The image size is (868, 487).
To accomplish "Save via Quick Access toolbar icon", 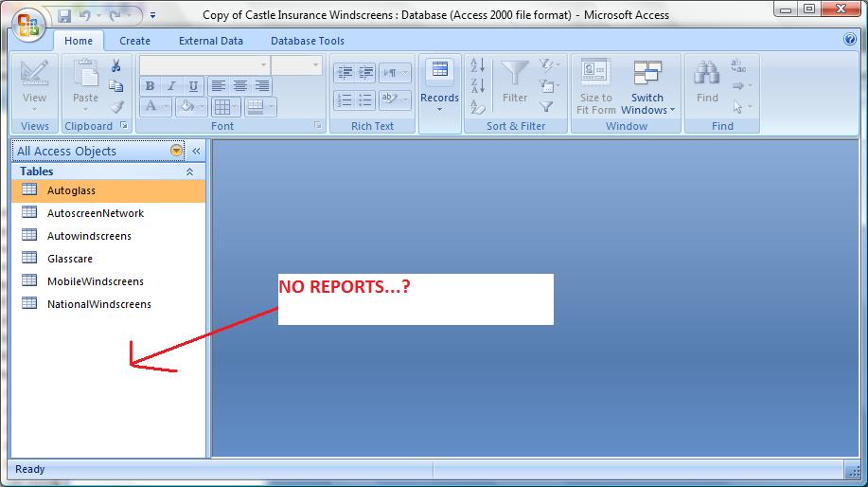I will (x=64, y=15).
